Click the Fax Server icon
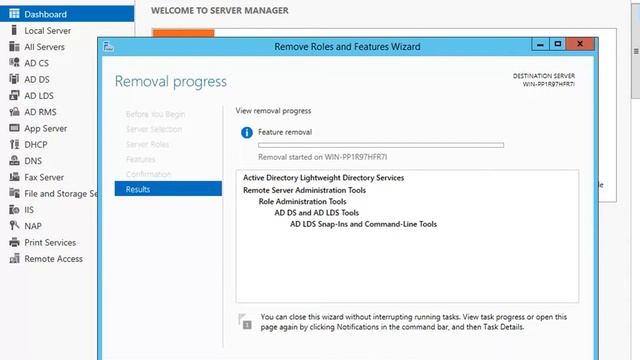This screenshot has width=640, height=360. [14, 177]
